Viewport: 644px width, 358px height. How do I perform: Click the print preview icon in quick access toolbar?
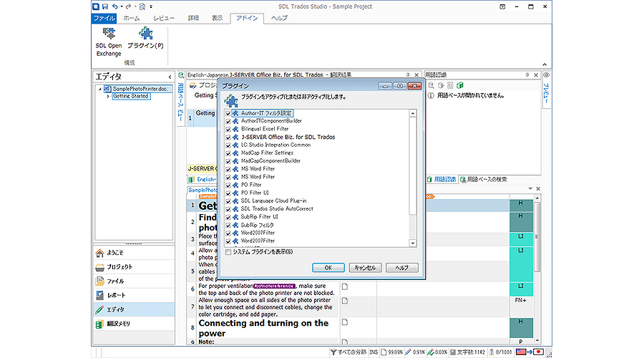click(142, 6)
